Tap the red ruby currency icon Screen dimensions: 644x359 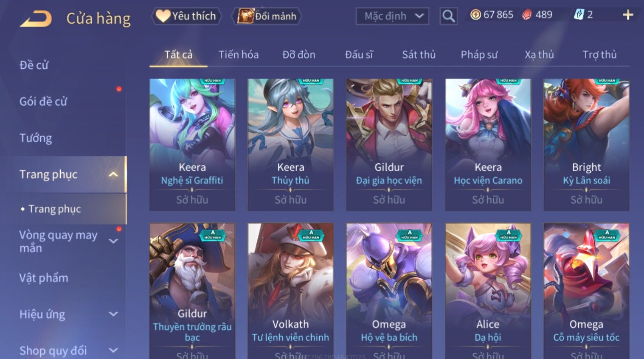coord(527,15)
